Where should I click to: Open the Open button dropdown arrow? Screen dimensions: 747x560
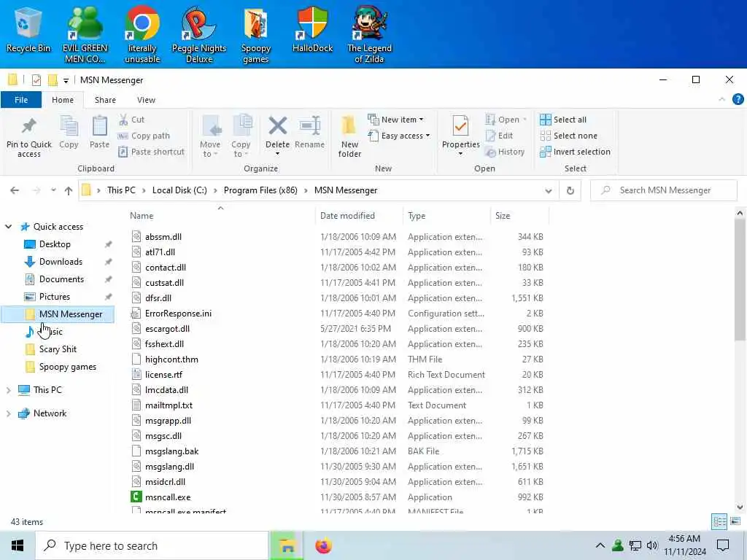pos(525,120)
